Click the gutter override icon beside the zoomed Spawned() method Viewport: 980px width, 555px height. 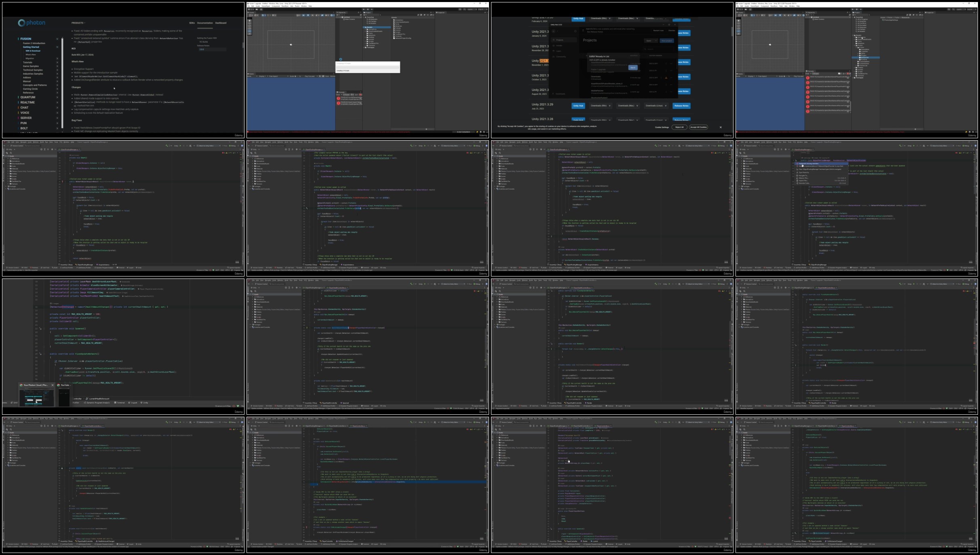click(40, 329)
